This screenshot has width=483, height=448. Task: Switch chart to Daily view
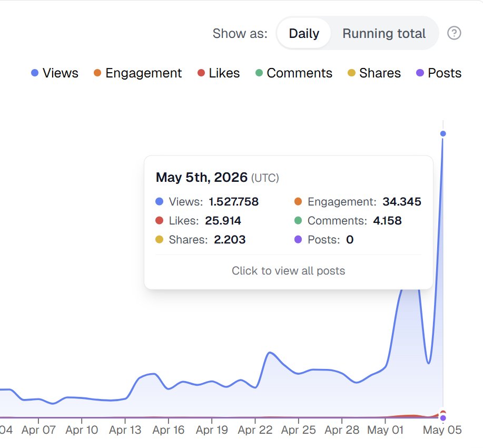pyautogui.click(x=304, y=33)
